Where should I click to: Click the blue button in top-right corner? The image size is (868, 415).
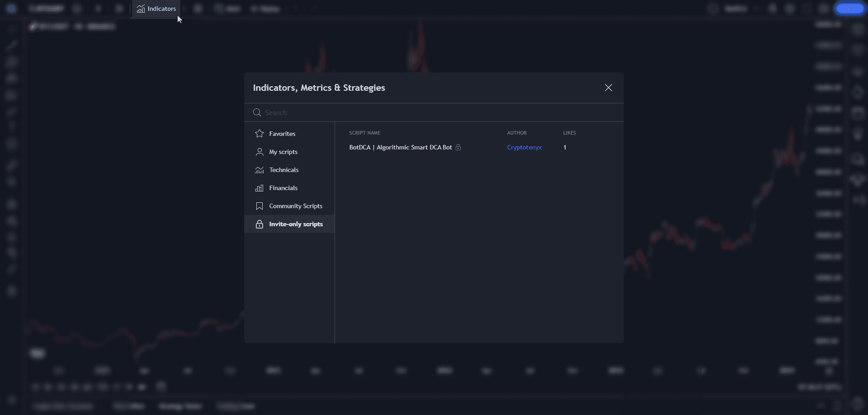(849, 9)
